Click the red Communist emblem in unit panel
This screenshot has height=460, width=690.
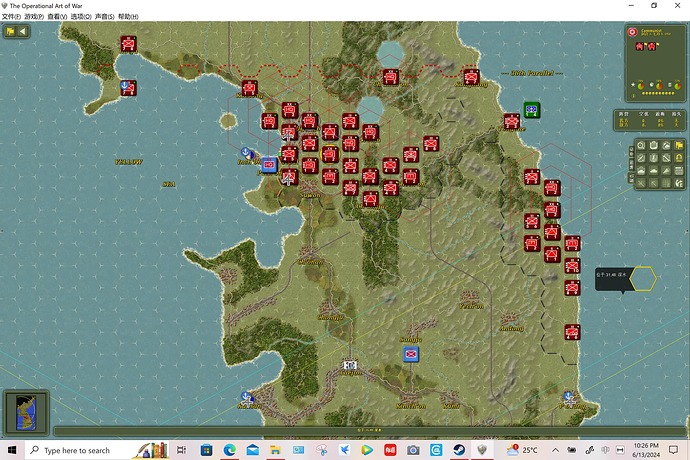pos(632,32)
